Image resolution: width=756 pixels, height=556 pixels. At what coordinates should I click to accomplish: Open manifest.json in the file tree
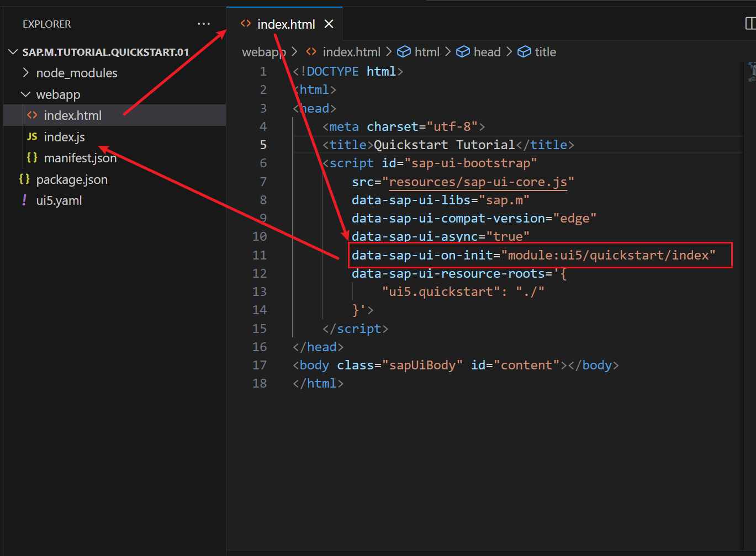pos(80,158)
